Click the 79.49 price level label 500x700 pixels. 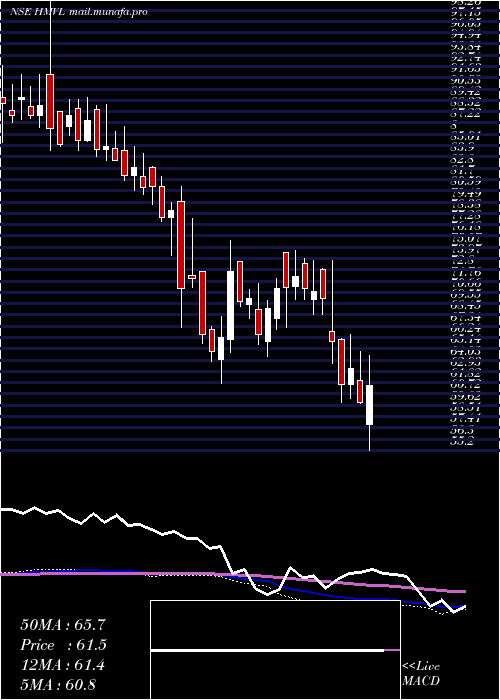(465, 195)
